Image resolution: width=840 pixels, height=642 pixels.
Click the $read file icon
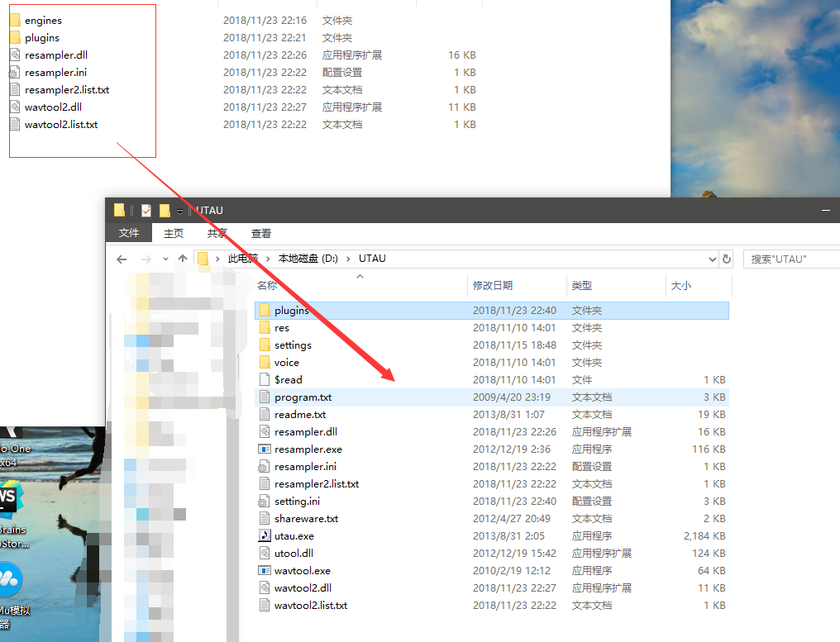(x=264, y=379)
